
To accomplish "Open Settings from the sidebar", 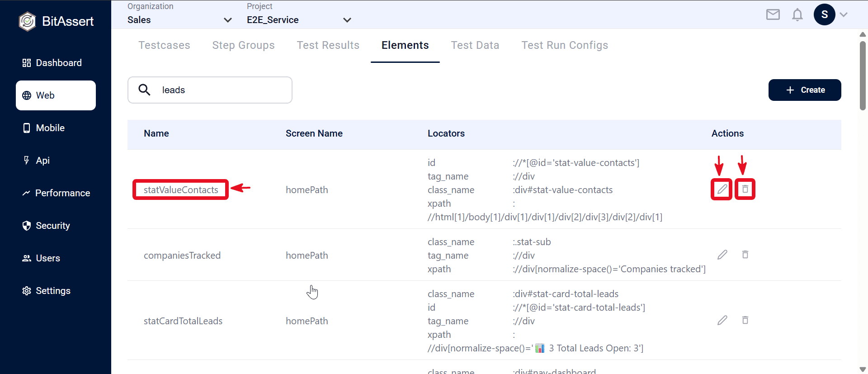I will [56, 291].
